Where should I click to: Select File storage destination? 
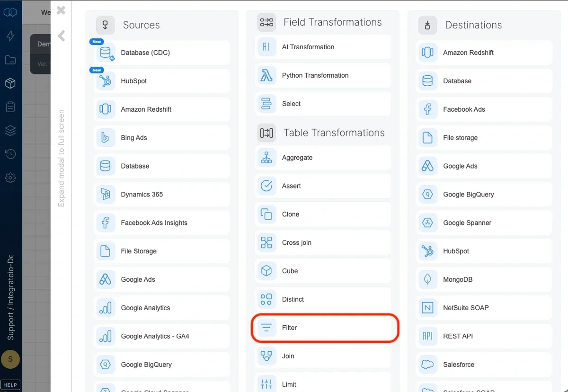click(x=484, y=138)
